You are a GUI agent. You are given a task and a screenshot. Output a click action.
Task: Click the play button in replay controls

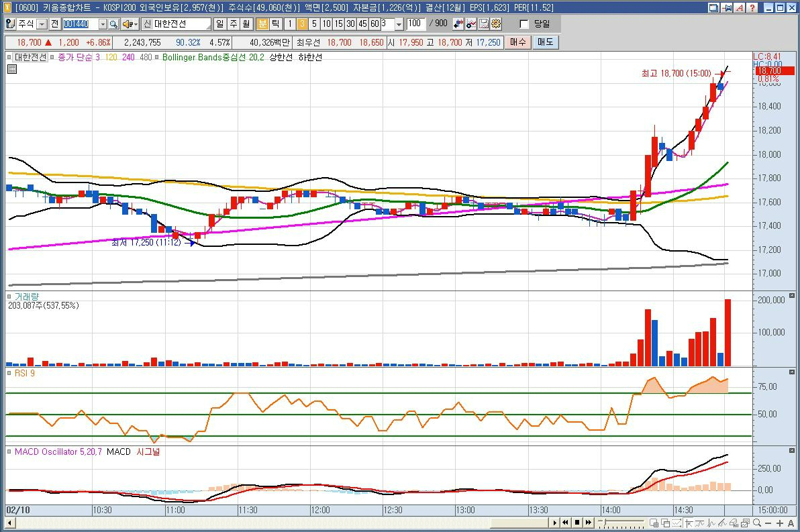554,523
